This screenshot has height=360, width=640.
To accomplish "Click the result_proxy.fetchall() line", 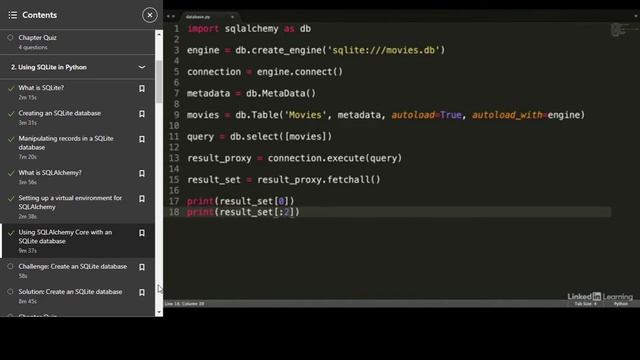I will point(284,180).
